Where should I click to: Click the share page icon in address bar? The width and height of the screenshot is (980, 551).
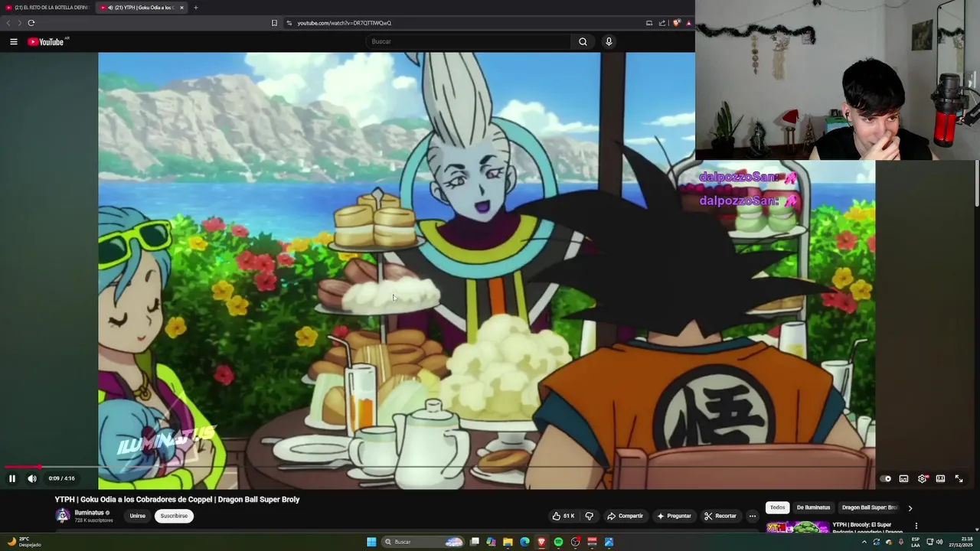(x=662, y=23)
